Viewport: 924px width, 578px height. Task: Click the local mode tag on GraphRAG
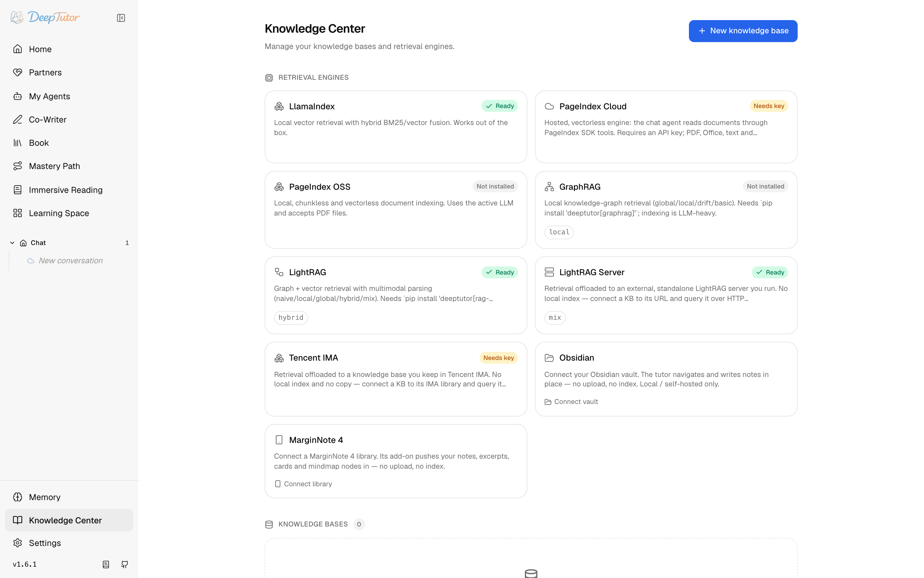[x=559, y=232]
